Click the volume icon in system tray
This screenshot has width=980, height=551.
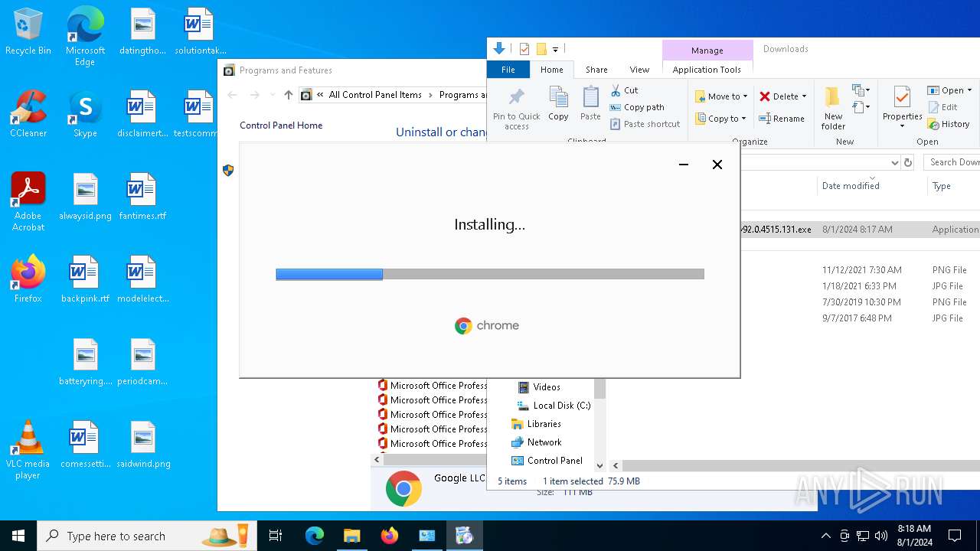pos(881,536)
